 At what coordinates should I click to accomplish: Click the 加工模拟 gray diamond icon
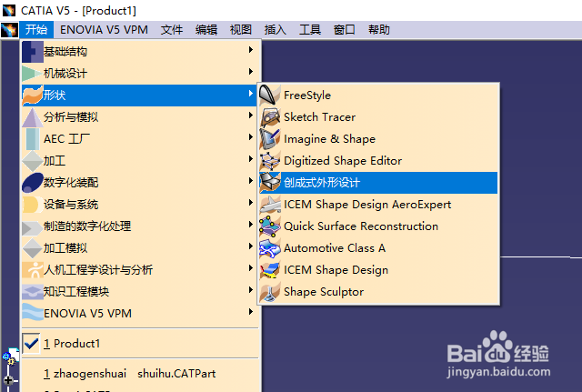(33, 248)
